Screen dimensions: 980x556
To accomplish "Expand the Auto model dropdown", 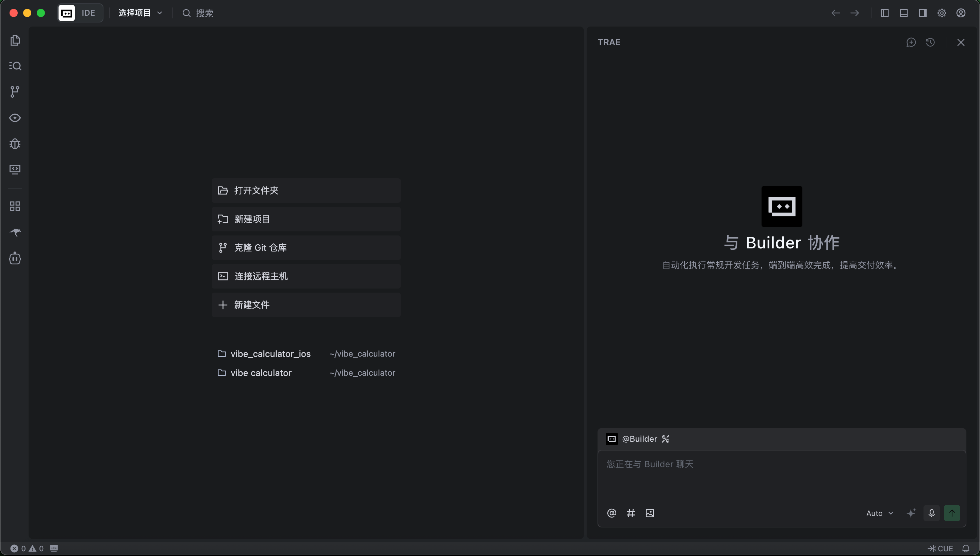I will 880,513.
